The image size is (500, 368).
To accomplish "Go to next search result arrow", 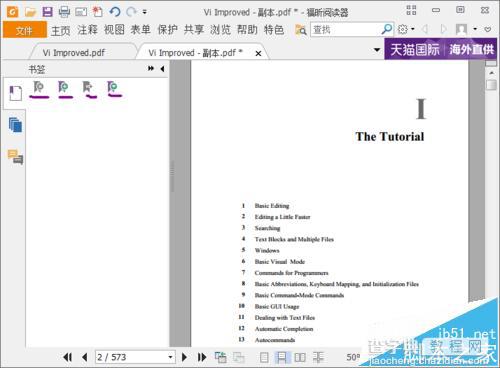I will coord(443,30).
